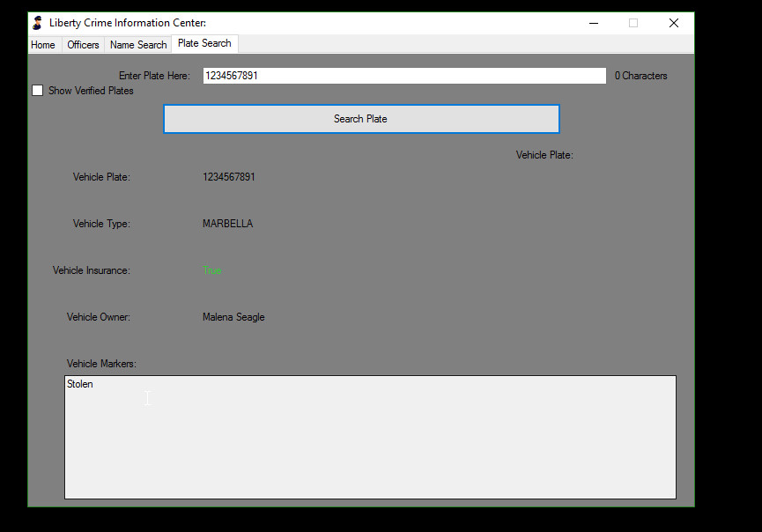Go to the Name Search tab
Viewport: 762px width, 532px height.
coord(138,45)
